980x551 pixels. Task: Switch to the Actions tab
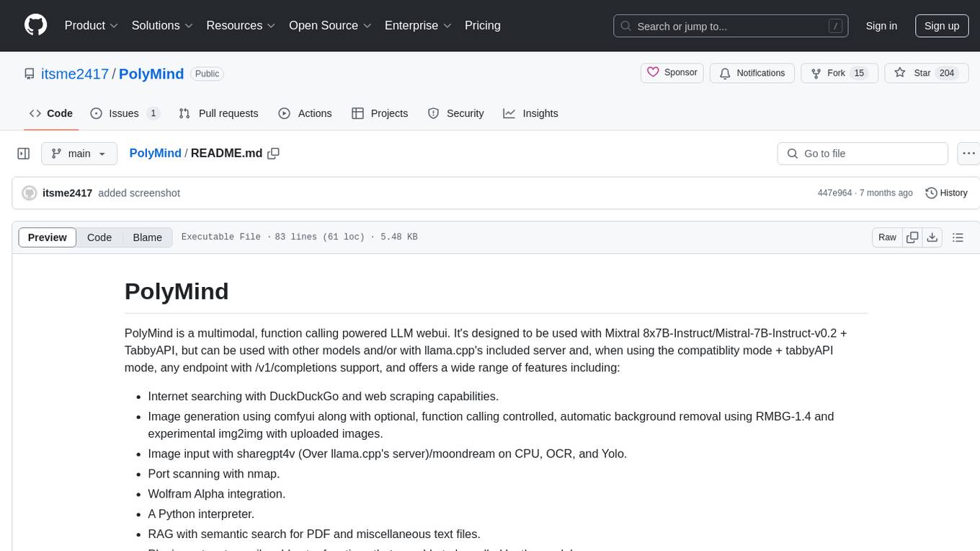click(306, 113)
